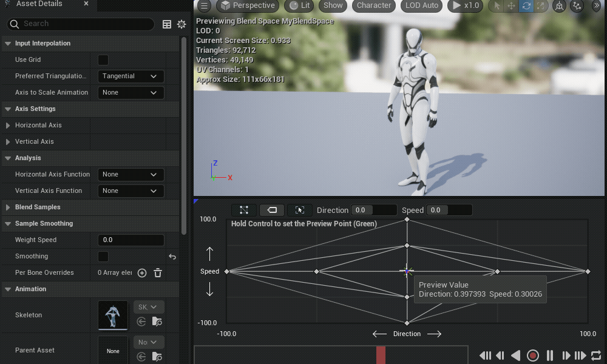The image size is (607, 364).
Task: Enable the Smoothing checkbox
Action: 103,257
